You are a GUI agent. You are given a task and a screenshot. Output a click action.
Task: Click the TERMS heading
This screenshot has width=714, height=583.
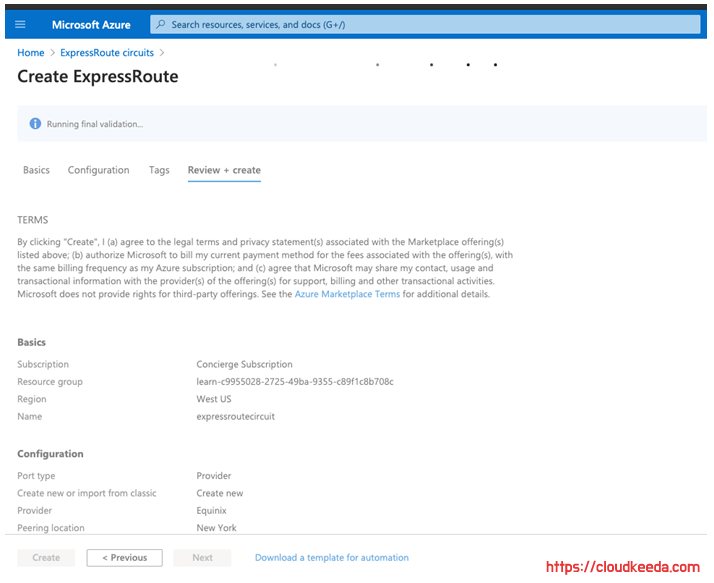[x=33, y=220]
